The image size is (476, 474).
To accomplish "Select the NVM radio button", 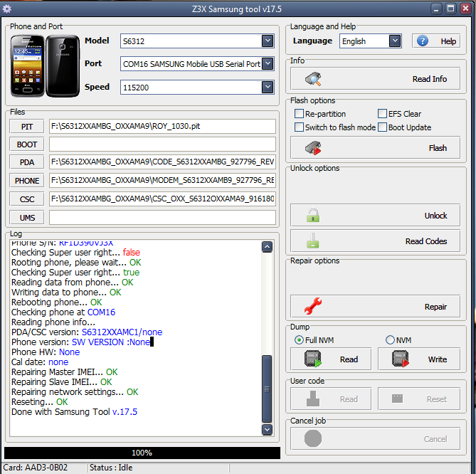I will click(390, 339).
